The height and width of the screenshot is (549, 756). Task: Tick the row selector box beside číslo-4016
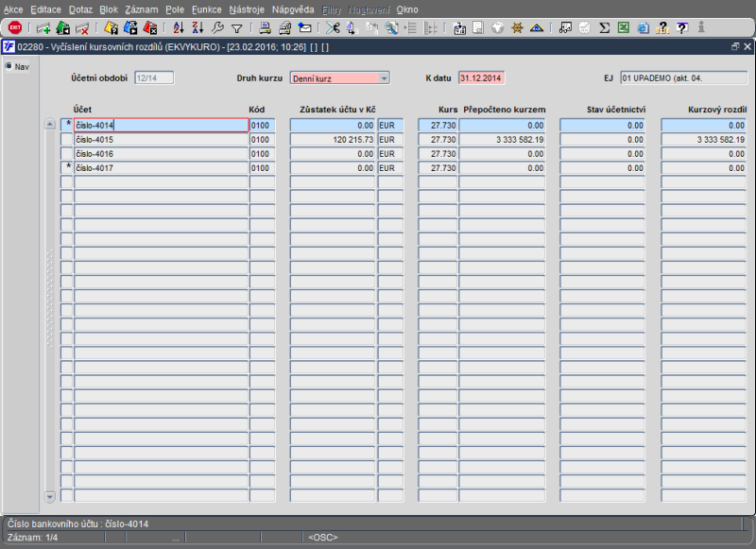[x=67, y=154]
